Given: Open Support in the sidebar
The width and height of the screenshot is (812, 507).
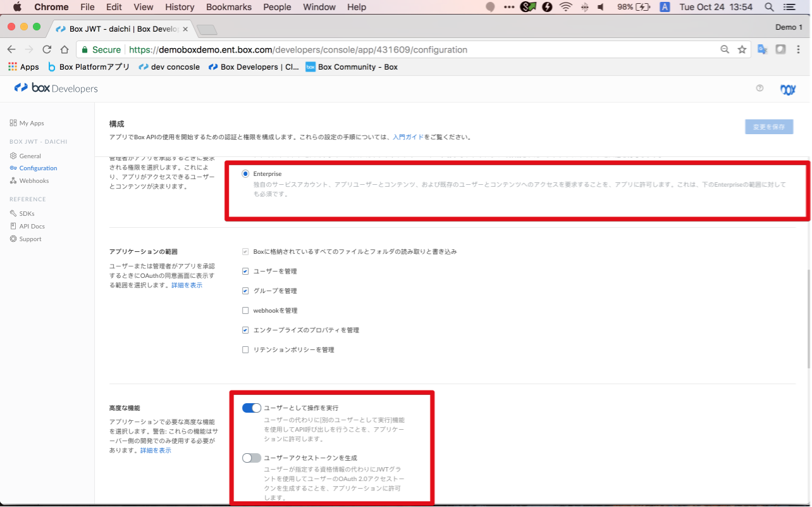Looking at the screenshot, I should click(x=26, y=239).
